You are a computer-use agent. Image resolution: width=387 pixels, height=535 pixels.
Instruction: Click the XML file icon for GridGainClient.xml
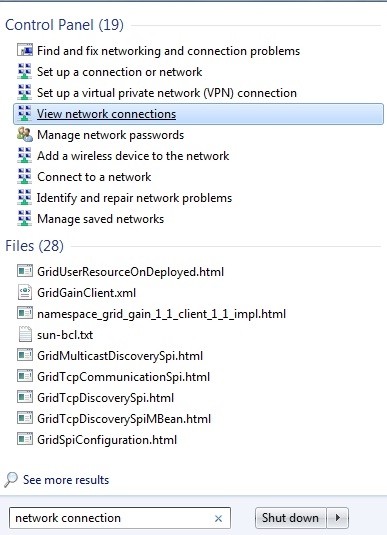(x=25, y=292)
